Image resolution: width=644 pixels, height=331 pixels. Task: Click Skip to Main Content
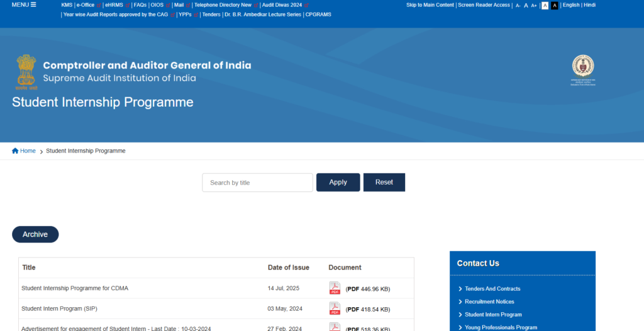(x=430, y=5)
